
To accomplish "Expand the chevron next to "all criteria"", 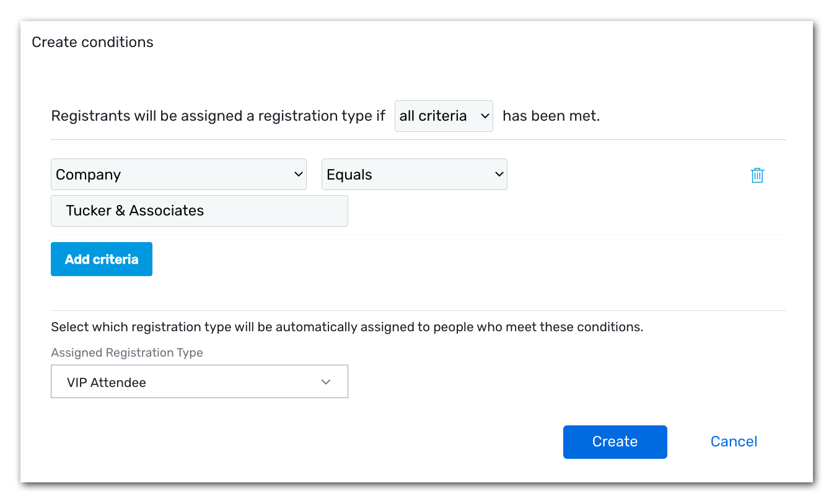I will point(485,116).
